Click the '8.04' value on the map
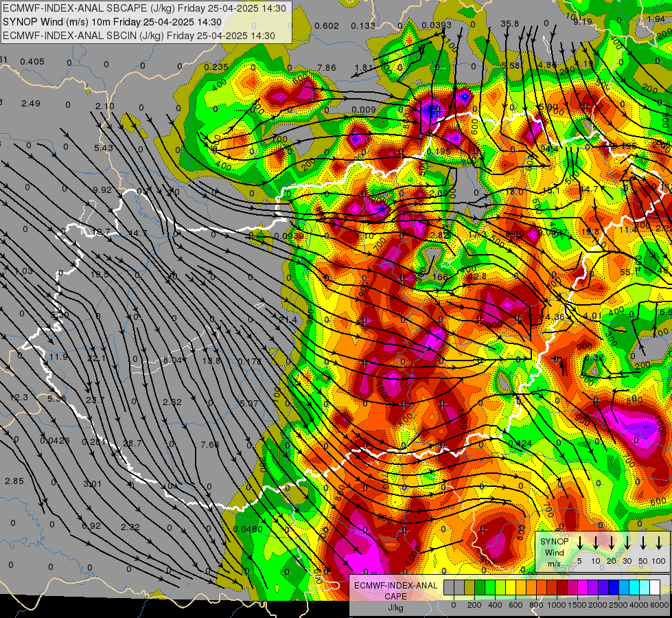This screenshot has height=618, width=672. pyautogui.click(x=173, y=360)
